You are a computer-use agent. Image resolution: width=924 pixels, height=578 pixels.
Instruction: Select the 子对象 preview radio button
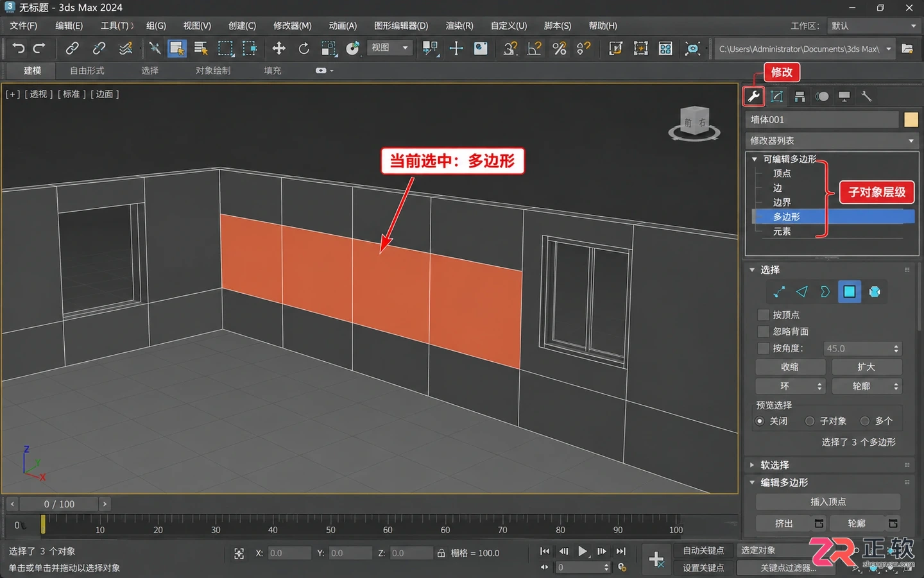[810, 421]
